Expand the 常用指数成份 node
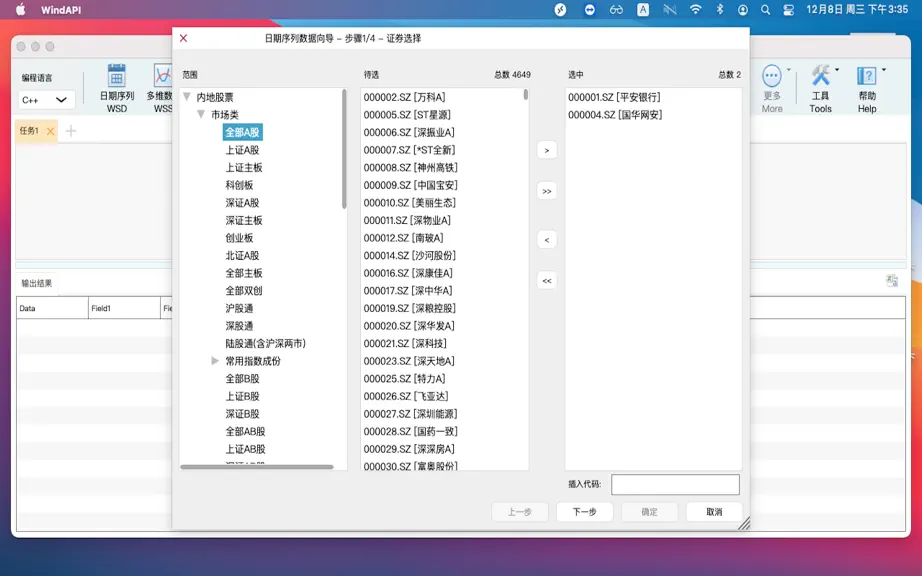 click(215, 360)
